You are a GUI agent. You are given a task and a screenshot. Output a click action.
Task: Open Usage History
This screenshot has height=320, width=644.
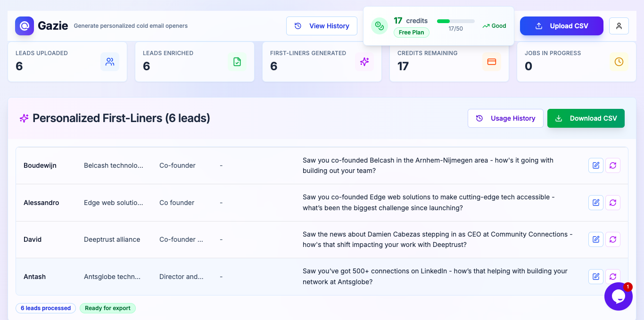505,118
